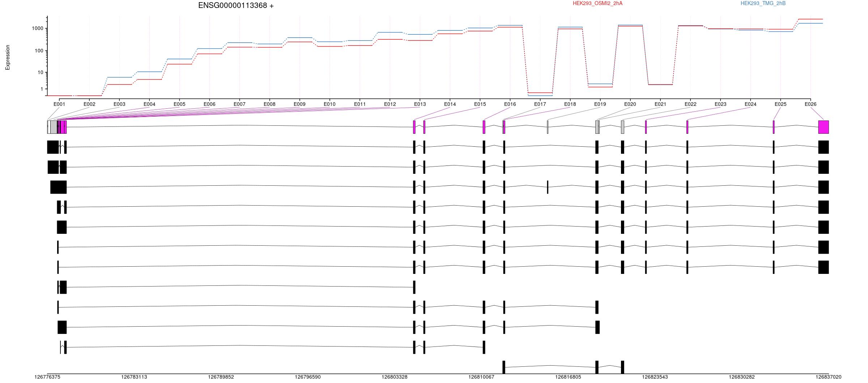Image resolution: width=868 pixels, height=383 pixels.
Task: Click the 100 tick on the expression axis
Action: tap(39, 51)
